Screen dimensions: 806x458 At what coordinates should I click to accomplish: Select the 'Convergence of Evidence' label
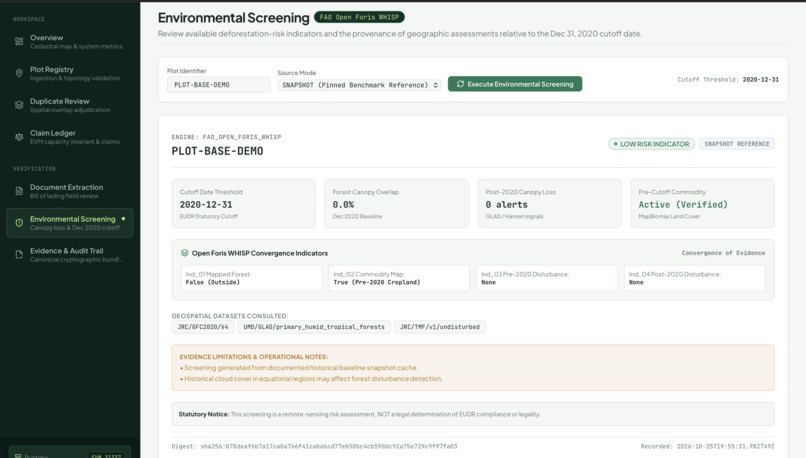[x=723, y=253]
